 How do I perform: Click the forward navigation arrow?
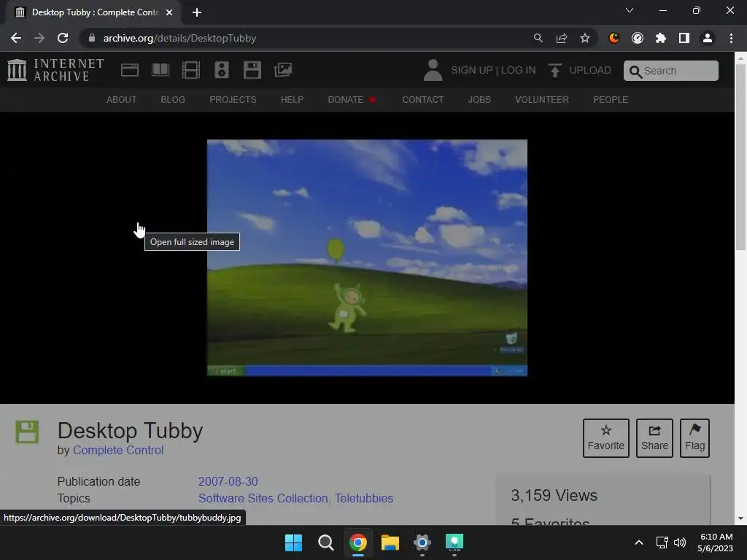[39, 38]
